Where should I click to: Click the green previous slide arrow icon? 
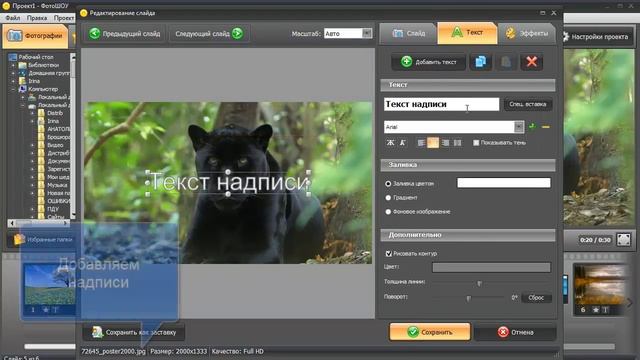click(95, 33)
